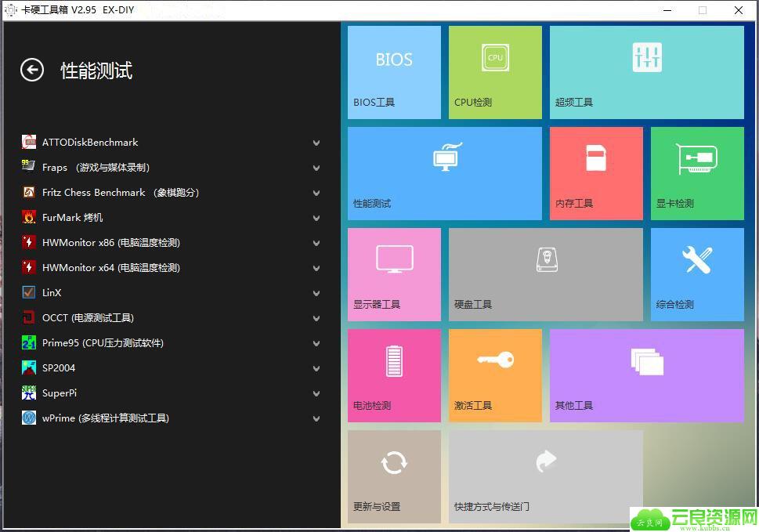Image resolution: width=759 pixels, height=532 pixels.
Task: Select the Fraps (游戏与媒体录制) label
Action: tap(96, 168)
